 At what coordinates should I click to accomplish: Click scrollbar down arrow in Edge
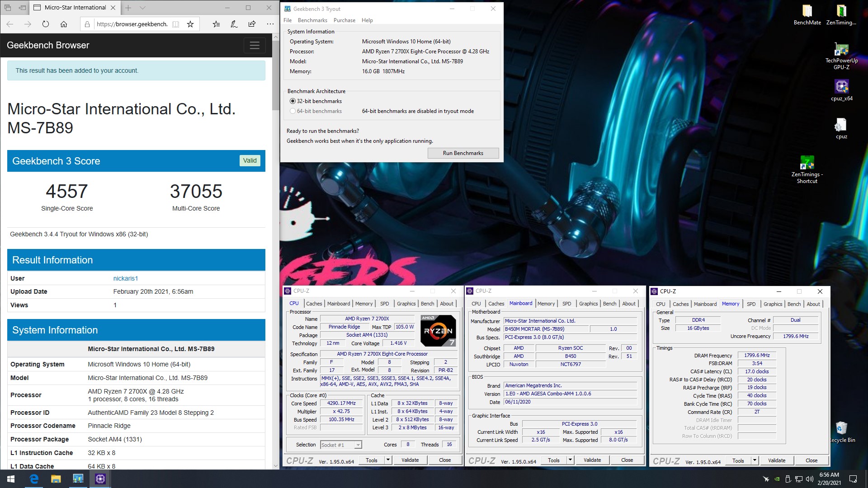(x=276, y=465)
